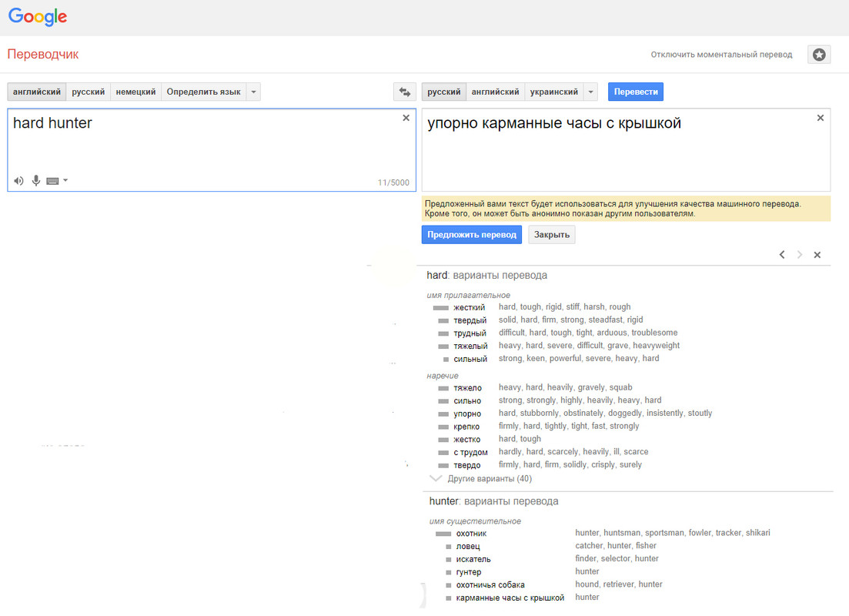Viewport: 849px width, 616px height.
Task: Click the Google logo
Action: coord(38,17)
